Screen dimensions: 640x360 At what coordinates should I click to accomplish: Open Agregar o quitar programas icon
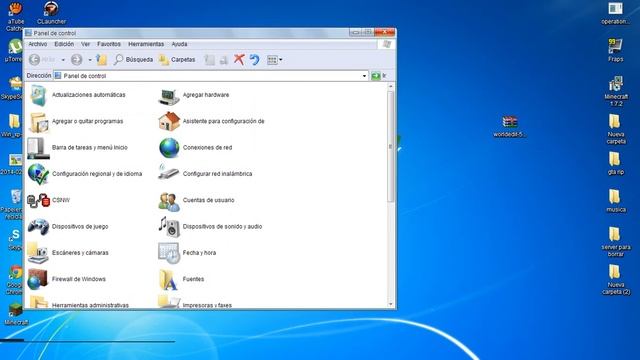[x=38, y=122]
